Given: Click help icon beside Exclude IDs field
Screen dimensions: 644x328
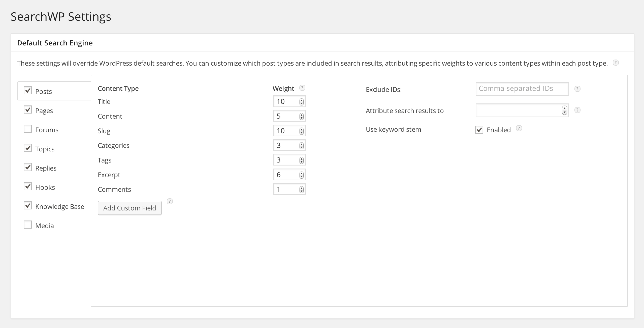Looking at the screenshot, I should point(577,89).
